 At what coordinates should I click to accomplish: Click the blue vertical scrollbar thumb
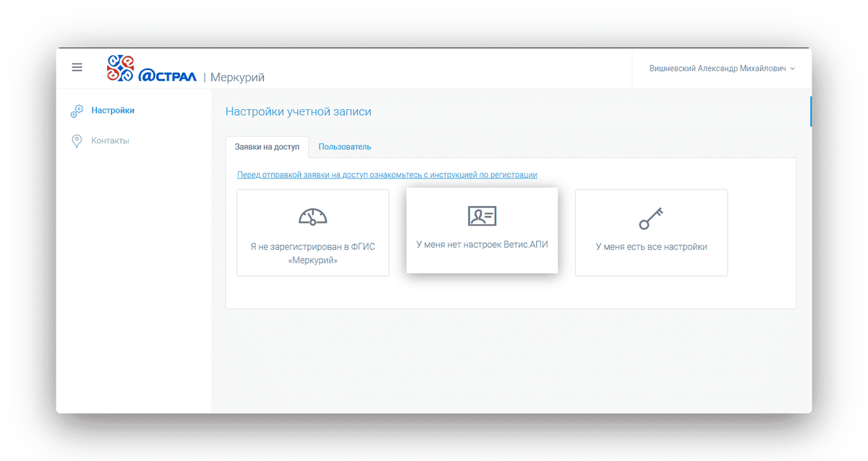click(x=810, y=111)
